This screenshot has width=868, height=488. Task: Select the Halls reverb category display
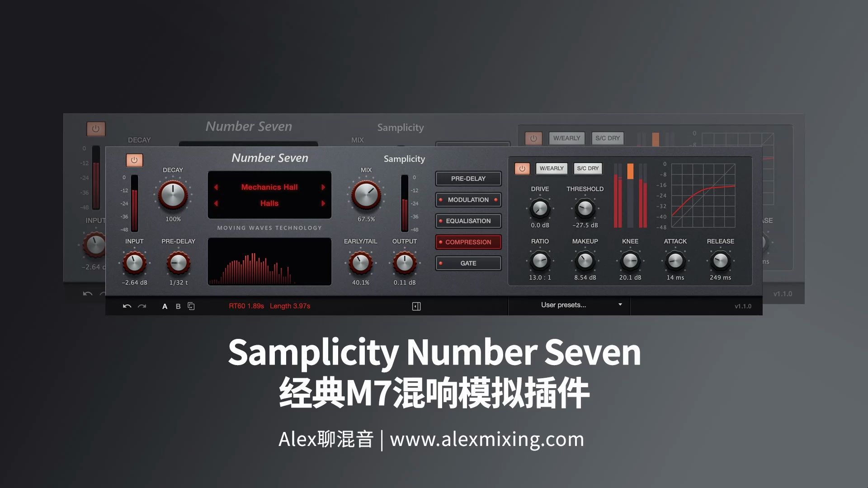point(269,203)
